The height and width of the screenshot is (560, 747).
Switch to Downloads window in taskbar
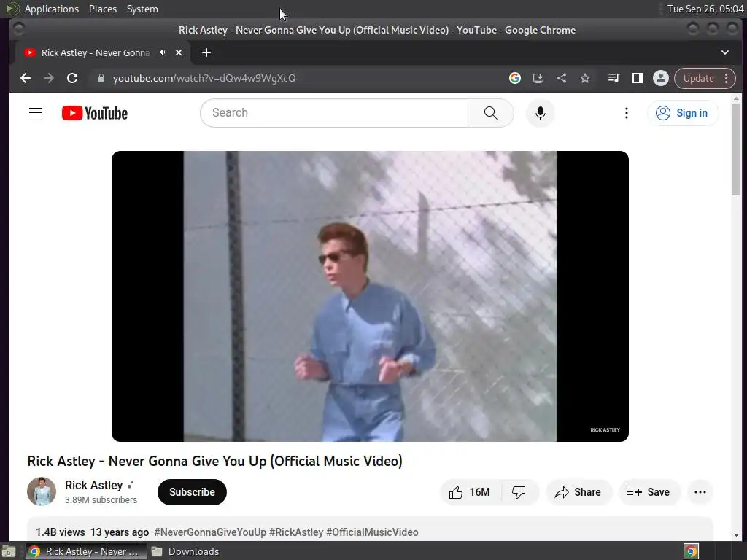click(185, 551)
